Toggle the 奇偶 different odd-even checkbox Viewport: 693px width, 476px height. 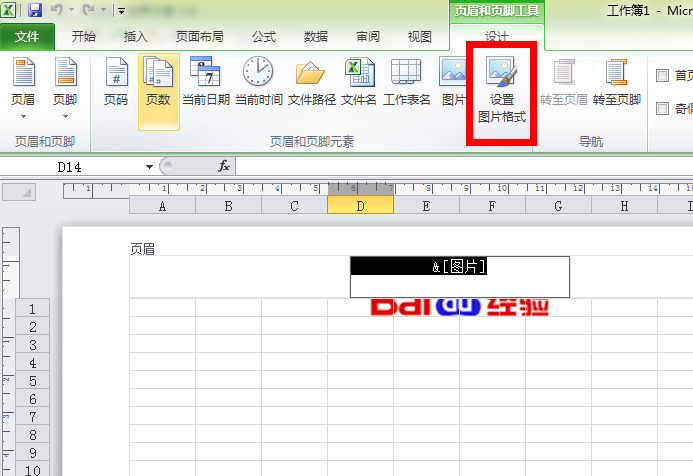tap(662, 108)
